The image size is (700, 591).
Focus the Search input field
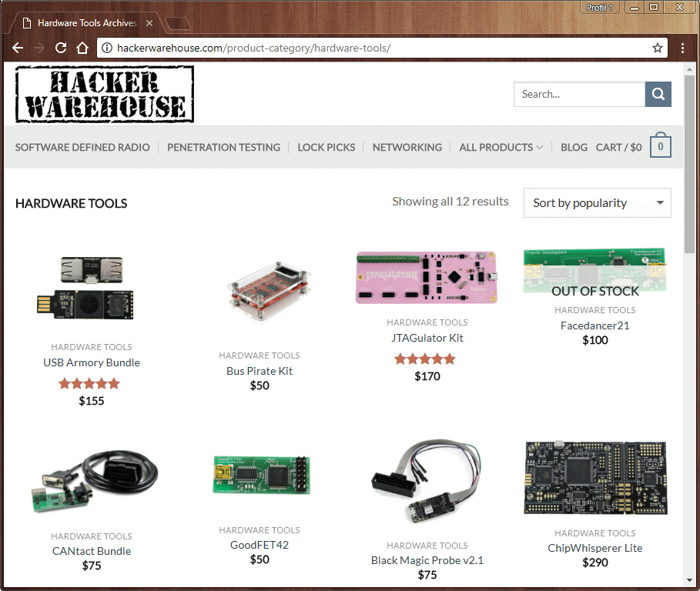579,94
